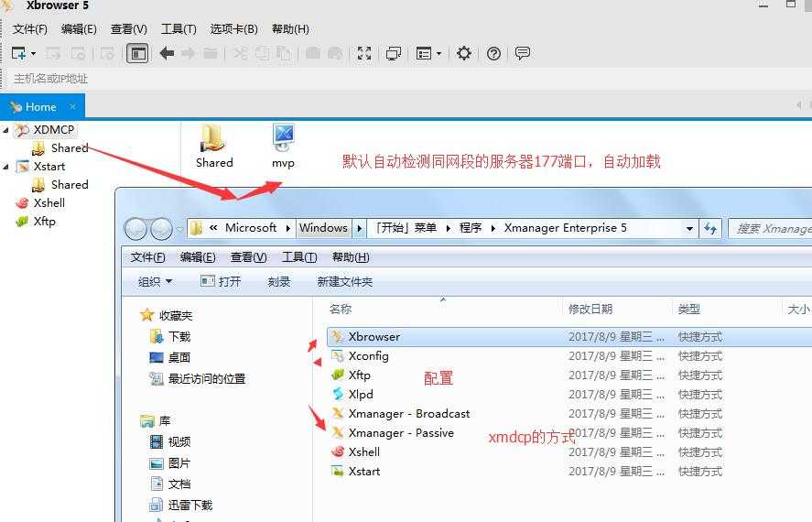Image resolution: width=812 pixels, height=522 pixels.
Task: Open the 工具(T) menu in Xbrowser
Action: coord(179,29)
